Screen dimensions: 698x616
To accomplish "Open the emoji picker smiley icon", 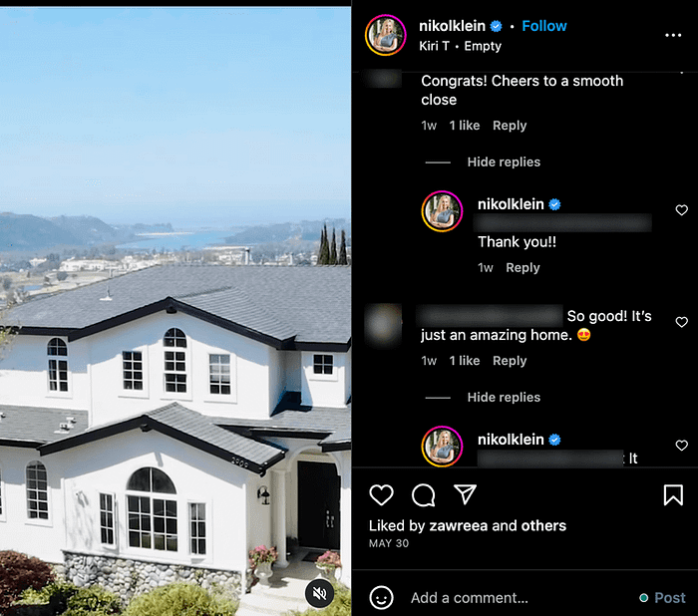I will (x=382, y=597).
